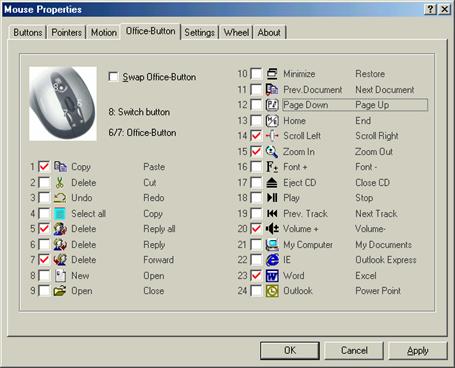Screen dimensions: 455x368
Task: Click the Page Down icon in row 12
Action: [272, 105]
